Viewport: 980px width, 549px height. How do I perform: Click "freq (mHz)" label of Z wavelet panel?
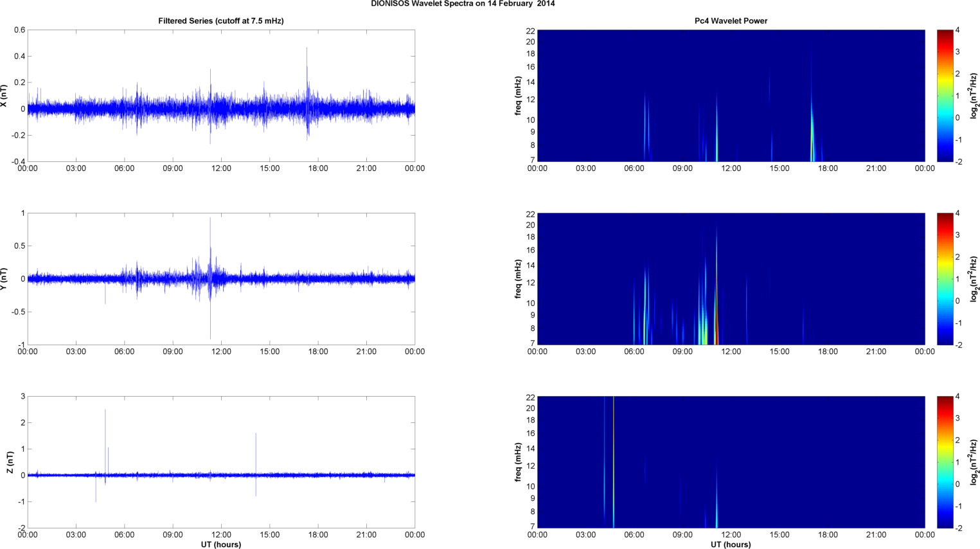coord(518,462)
